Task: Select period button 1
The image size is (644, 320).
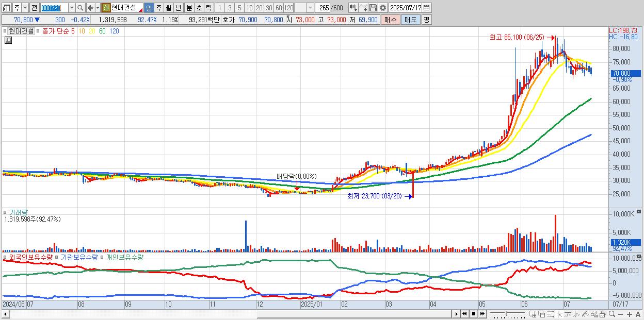Action: click(220, 8)
